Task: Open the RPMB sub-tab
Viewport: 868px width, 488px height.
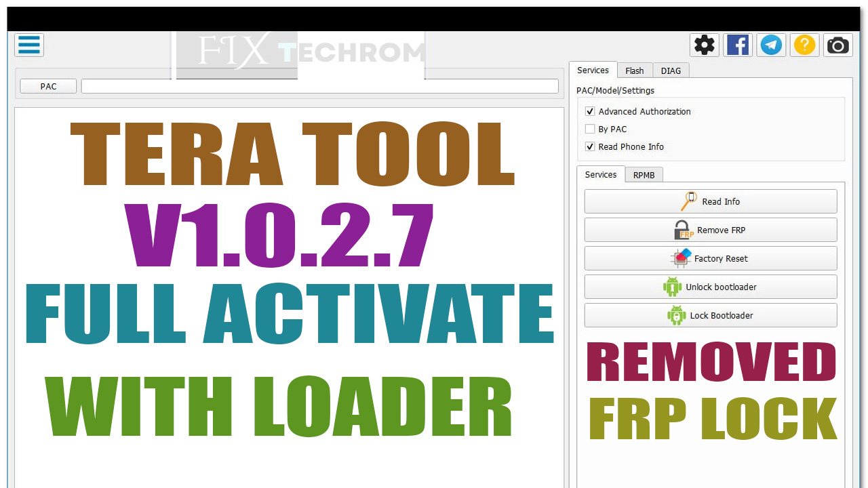Action: [644, 175]
